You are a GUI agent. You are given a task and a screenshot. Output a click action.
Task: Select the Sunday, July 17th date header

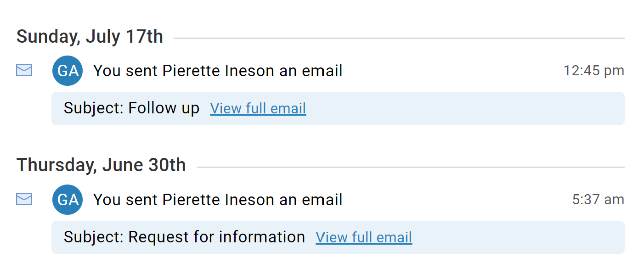pos(90,36)
